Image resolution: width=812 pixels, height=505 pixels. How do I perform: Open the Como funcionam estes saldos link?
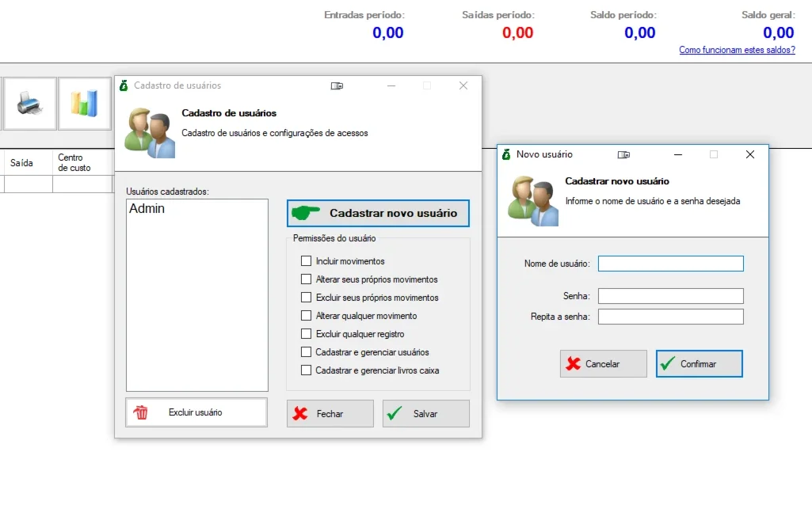(737, 50)
